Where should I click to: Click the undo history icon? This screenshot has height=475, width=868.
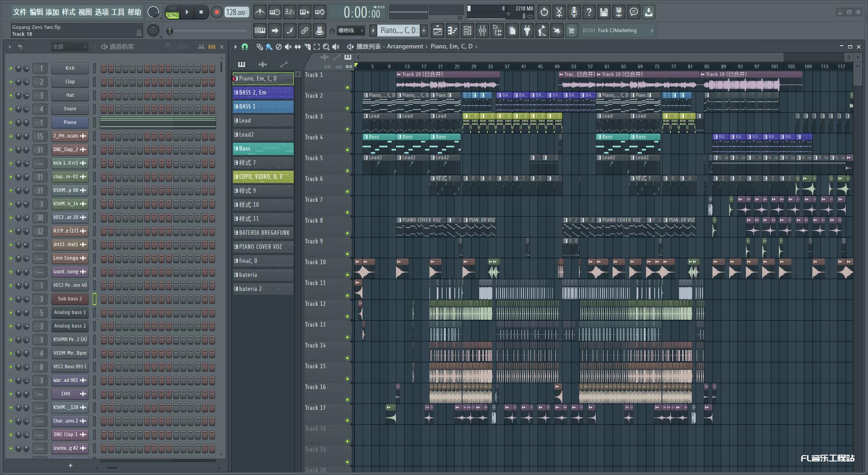pyautogui.click(x=544, y=12)
